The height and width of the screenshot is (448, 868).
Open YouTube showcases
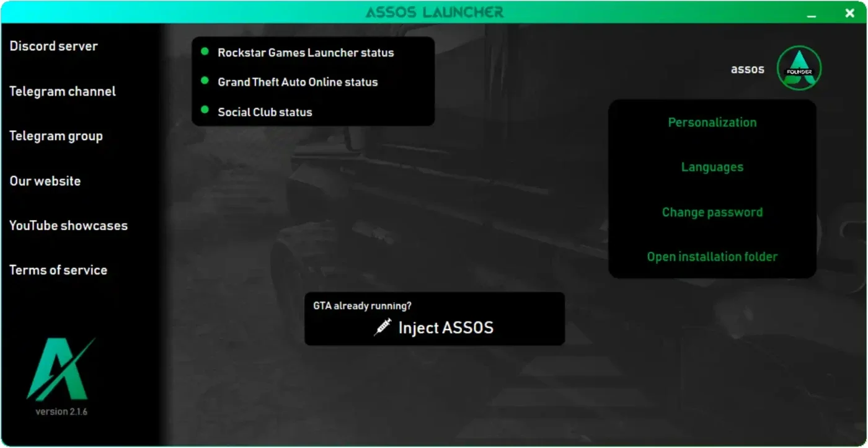(68, 226)
